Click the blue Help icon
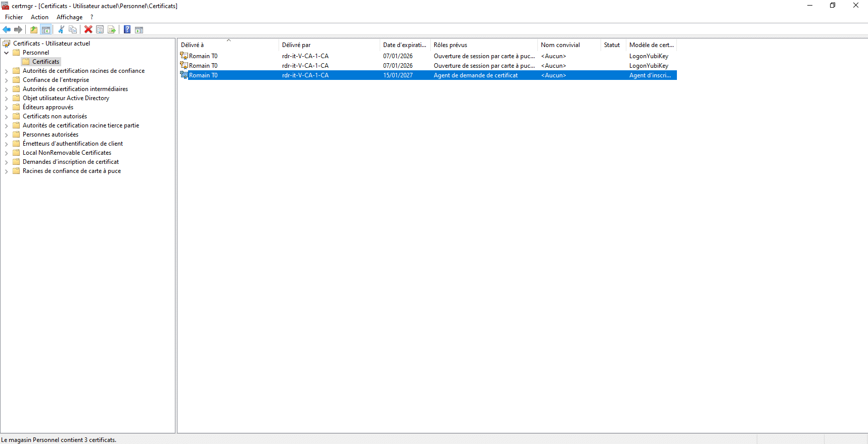Screen dimensions: 868x444 [x=127, y=30]
